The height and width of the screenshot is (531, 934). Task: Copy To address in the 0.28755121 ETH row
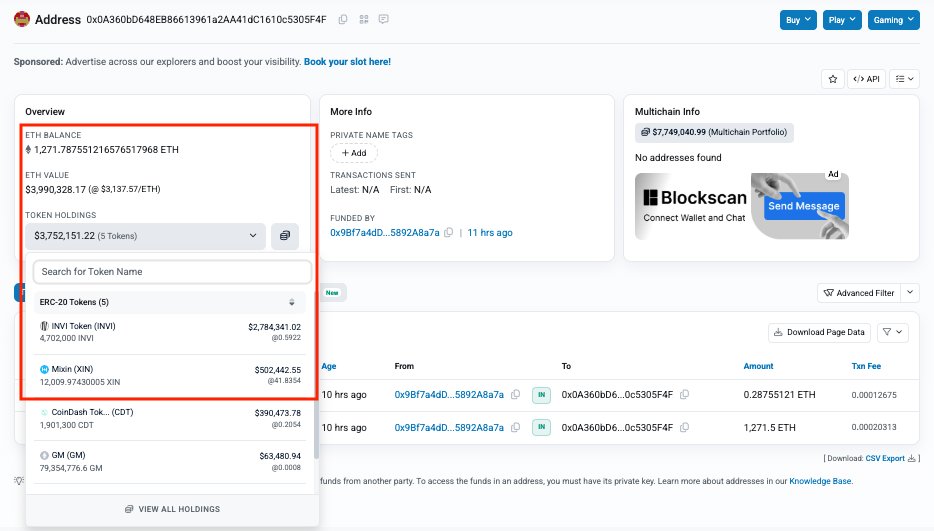coord(685,395)
